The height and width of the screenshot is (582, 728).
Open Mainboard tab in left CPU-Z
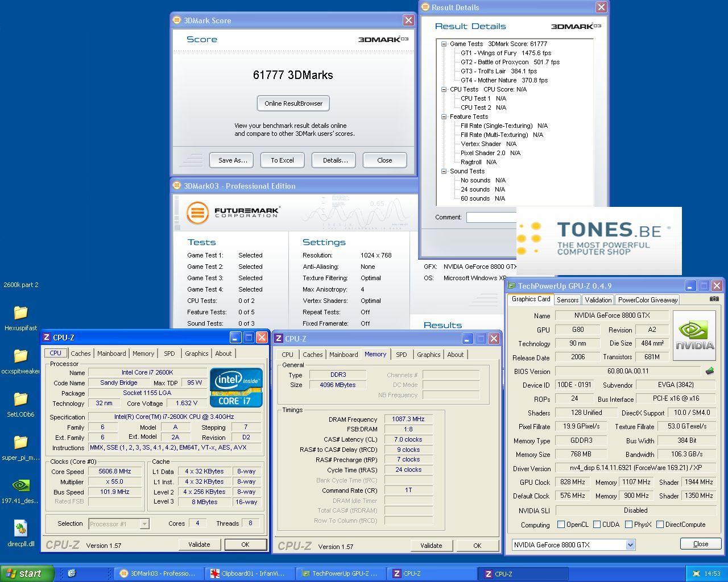[x=111, y=354]
